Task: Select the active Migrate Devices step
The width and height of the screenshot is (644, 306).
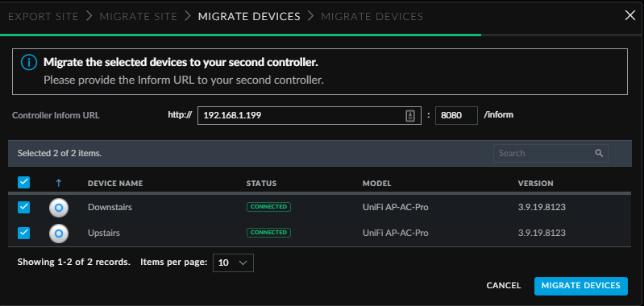Action: 249,16
